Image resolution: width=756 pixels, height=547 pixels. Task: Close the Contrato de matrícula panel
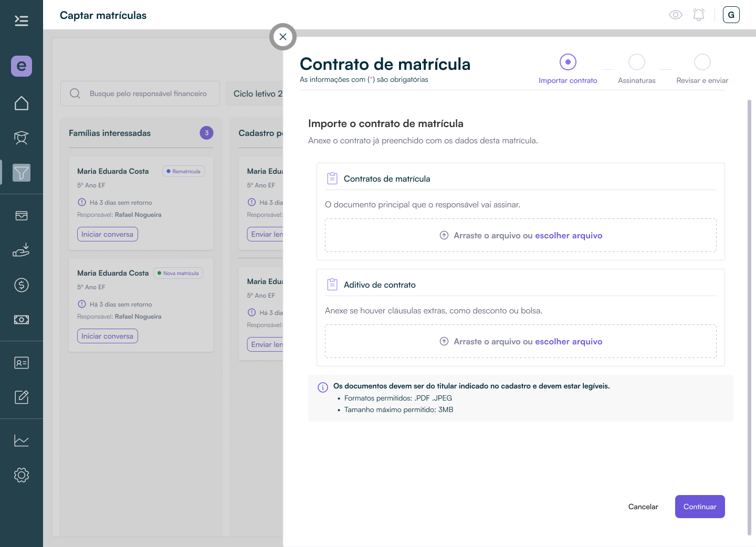click(283, 37)
